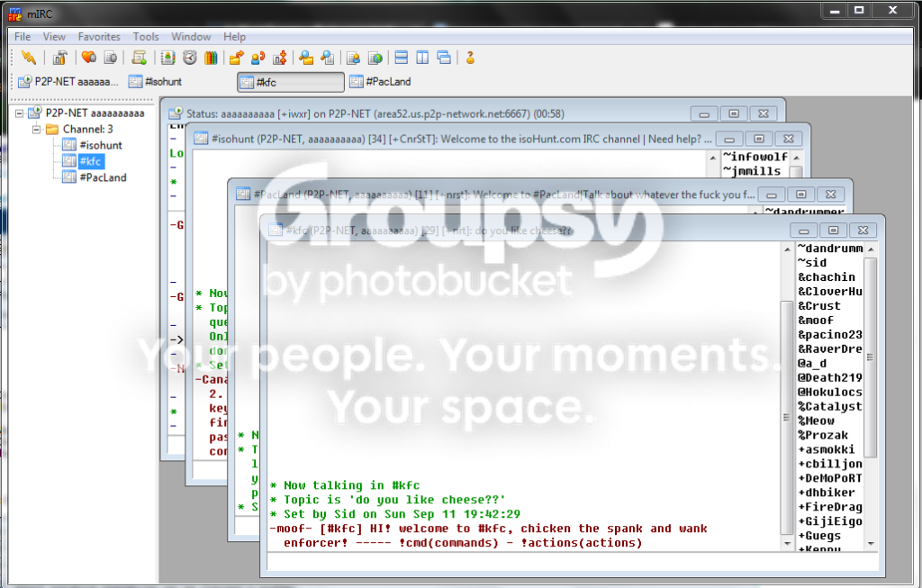Collapse the Channel: 3 folder node
922x588 pixels.
36,130
